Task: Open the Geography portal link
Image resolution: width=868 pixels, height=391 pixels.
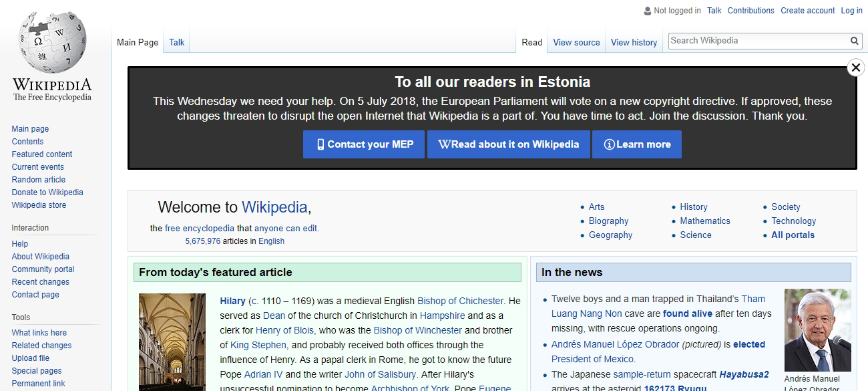Action: click(x=611, y=235)
